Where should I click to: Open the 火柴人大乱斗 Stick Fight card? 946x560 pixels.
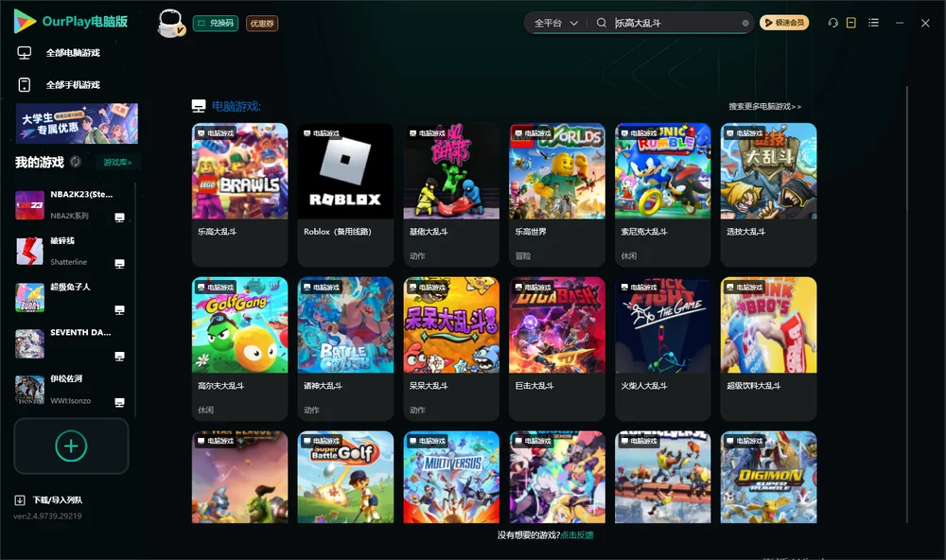click(x=663, y=349)
